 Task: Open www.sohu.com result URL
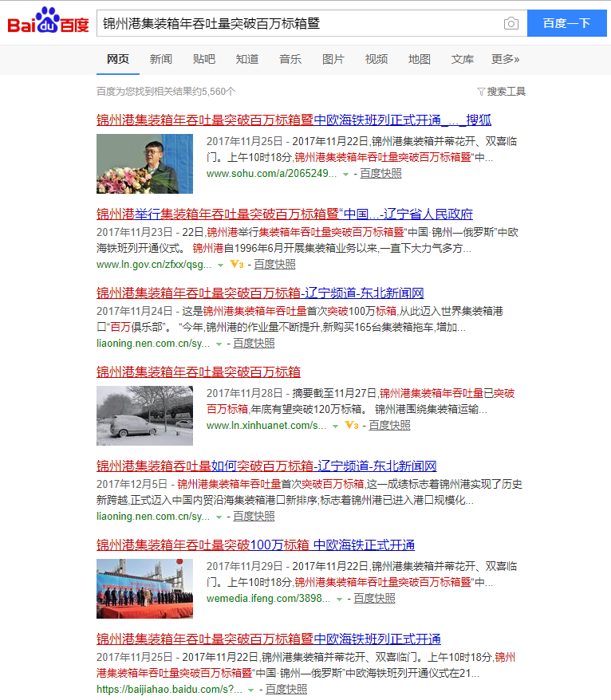(271, 174)
